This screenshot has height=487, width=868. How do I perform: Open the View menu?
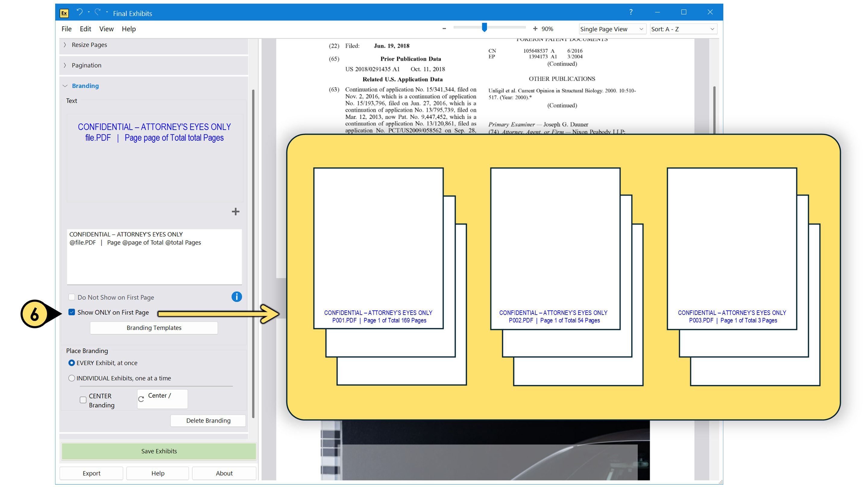click(x=106, y=29)
